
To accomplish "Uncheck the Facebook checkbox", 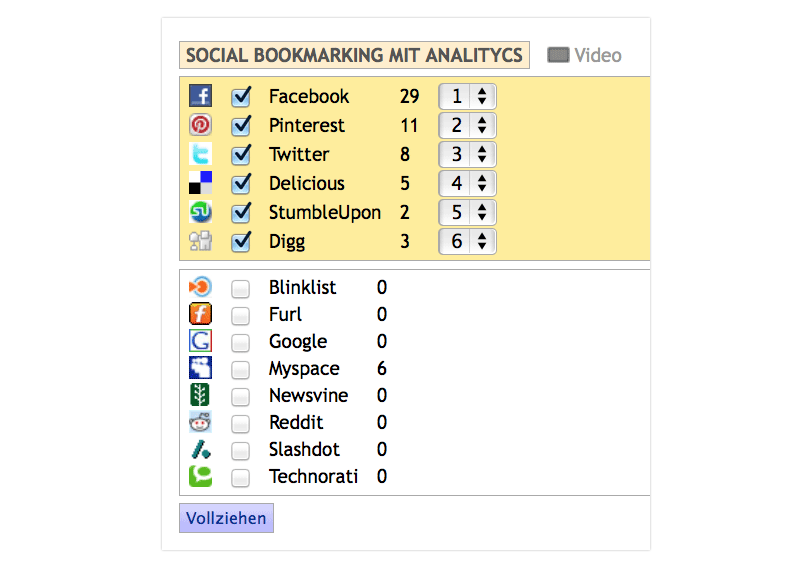I will point(241,97).
